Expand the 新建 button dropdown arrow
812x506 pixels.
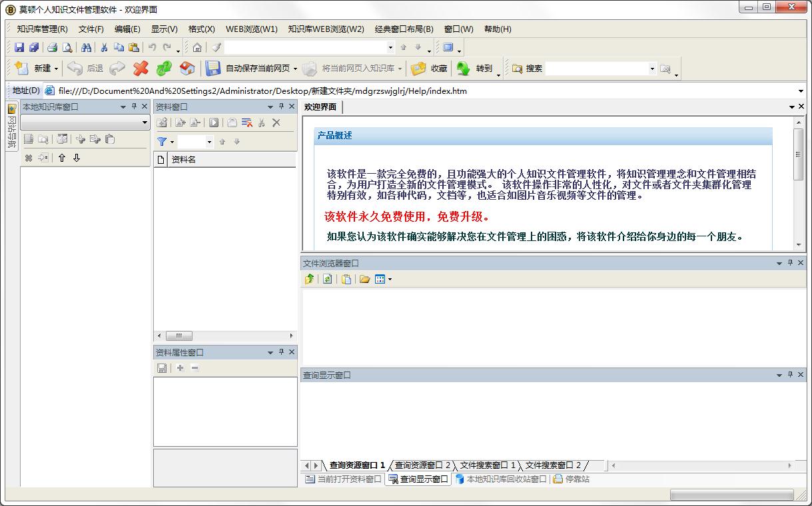pyautogui.click(x=56, y=69)
